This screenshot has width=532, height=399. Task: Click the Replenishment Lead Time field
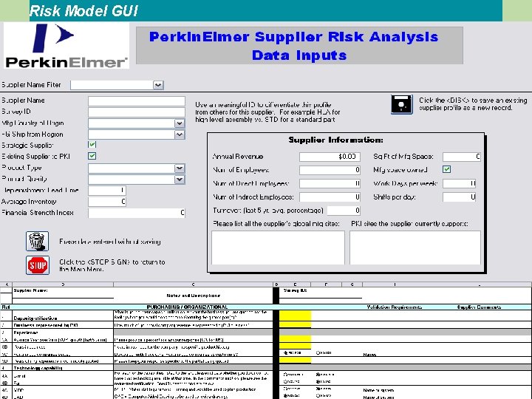pos(107,191)
